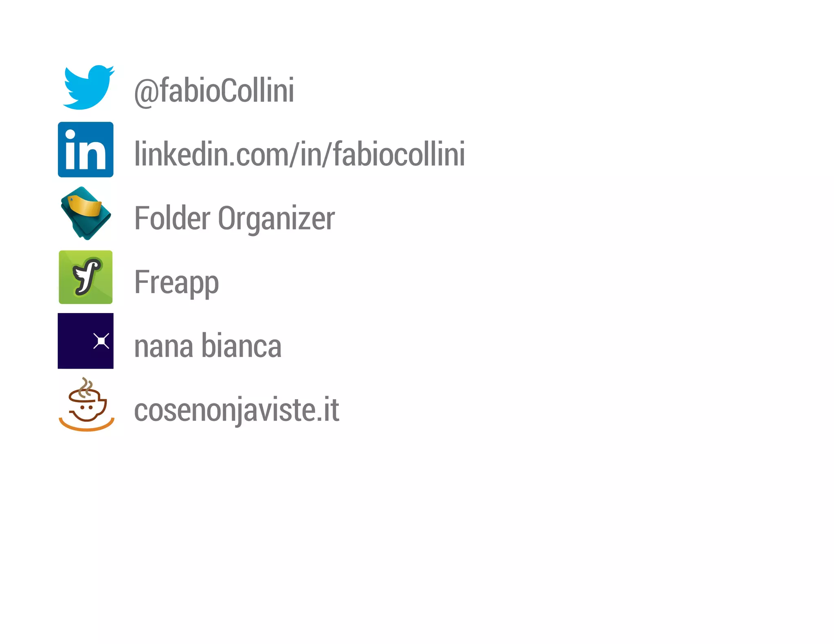834x644 pixels.
Task: Open the linkedin.com/in/fabiocollini link
Action: tap(300, 154)
